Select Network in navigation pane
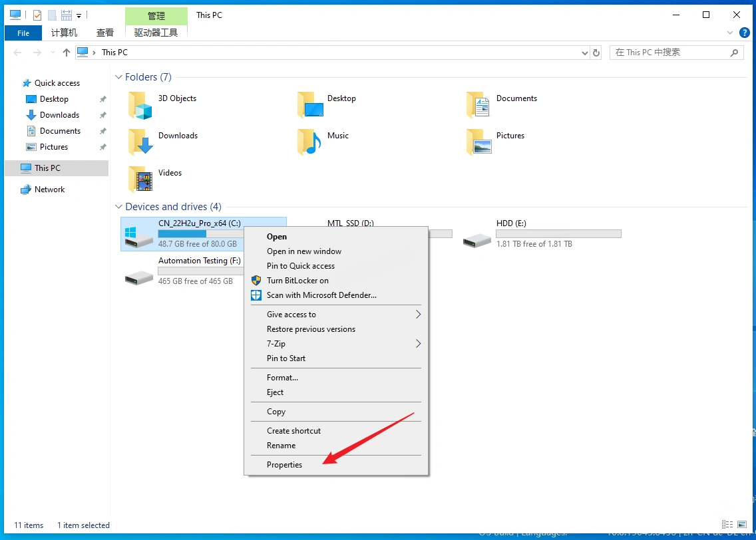Image resolution: width=756 pixels, height=540 pixels. pos(49,190)
